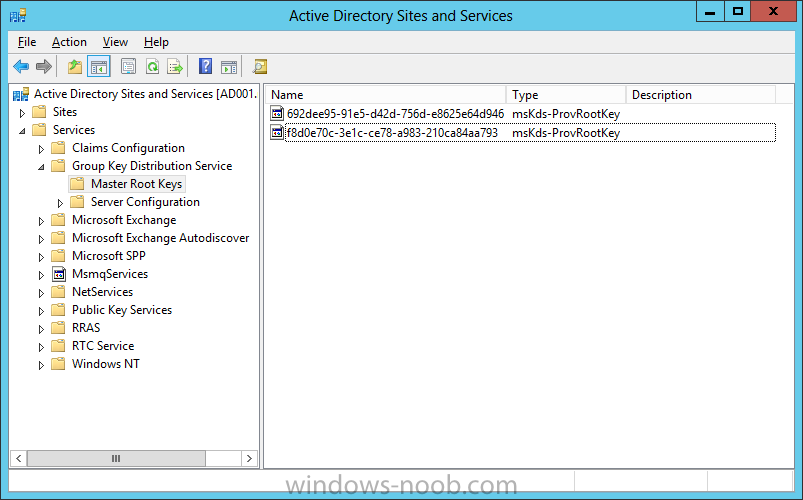The width and height of the screenshot is (803, 500).
Task: Click the app icon in title bar
Action: tap(18, 15)
